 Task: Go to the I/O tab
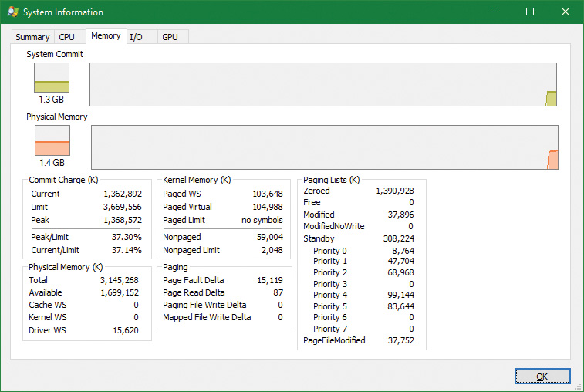pyautogui.click(x=136, y=37)
